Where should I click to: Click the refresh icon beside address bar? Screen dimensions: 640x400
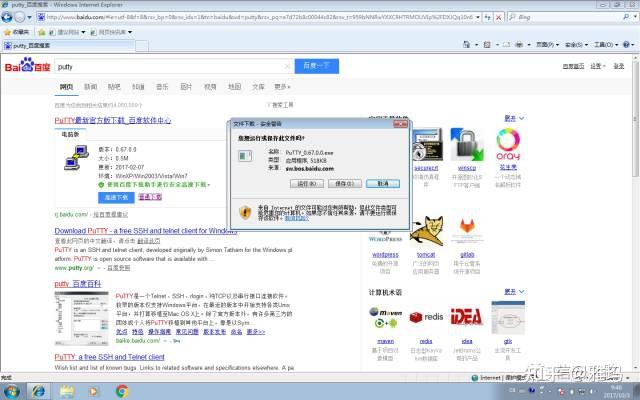488,17
